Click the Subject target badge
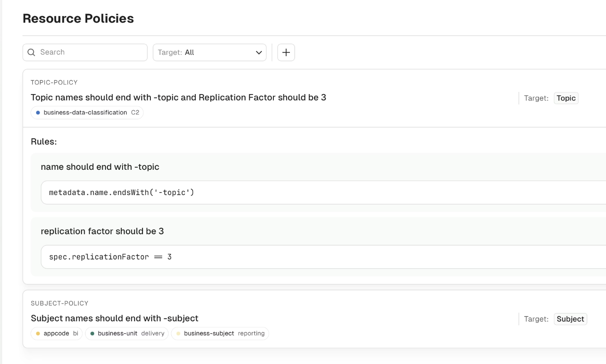 pos(570,319)
